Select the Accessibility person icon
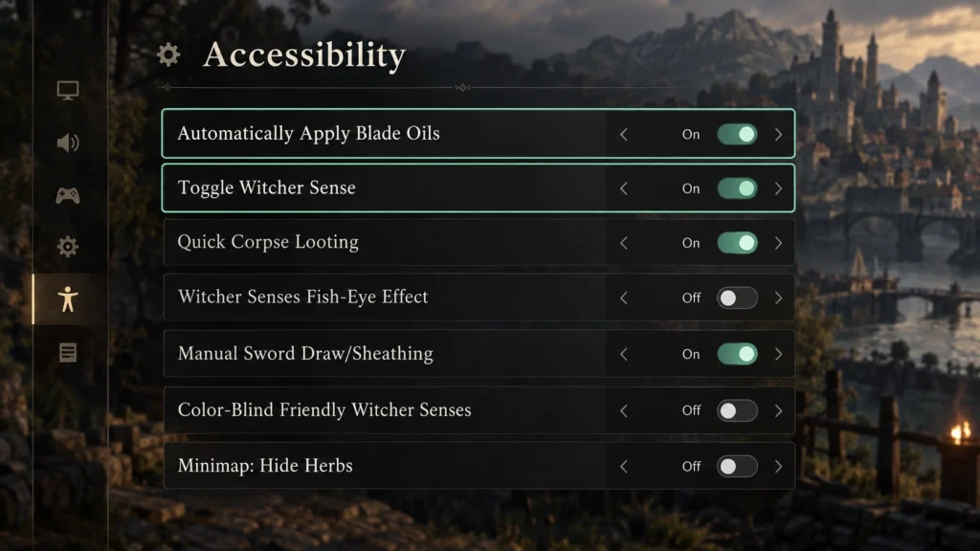 pyautogui.click(x=68, y=299)
